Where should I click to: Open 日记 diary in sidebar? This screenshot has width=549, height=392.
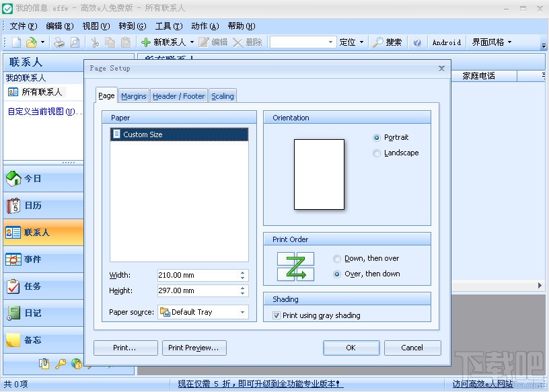tap(44, 313)
